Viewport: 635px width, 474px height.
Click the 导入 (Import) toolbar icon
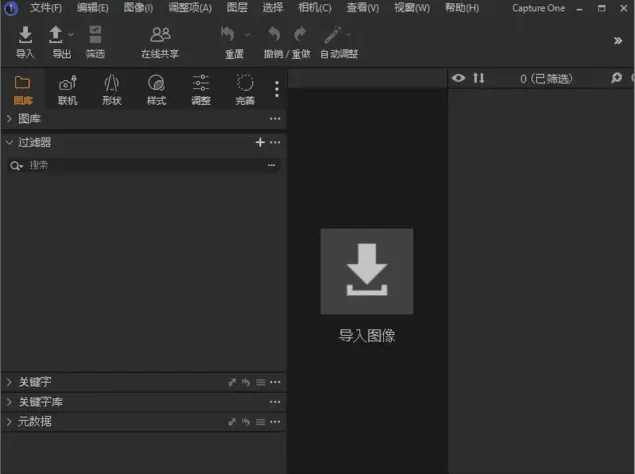point(25,37)
